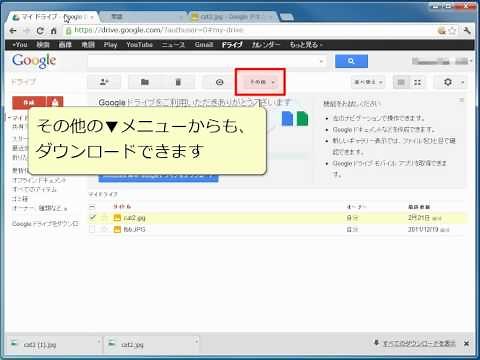
Task: Click into the Drive search field
Action: point(203,61)
